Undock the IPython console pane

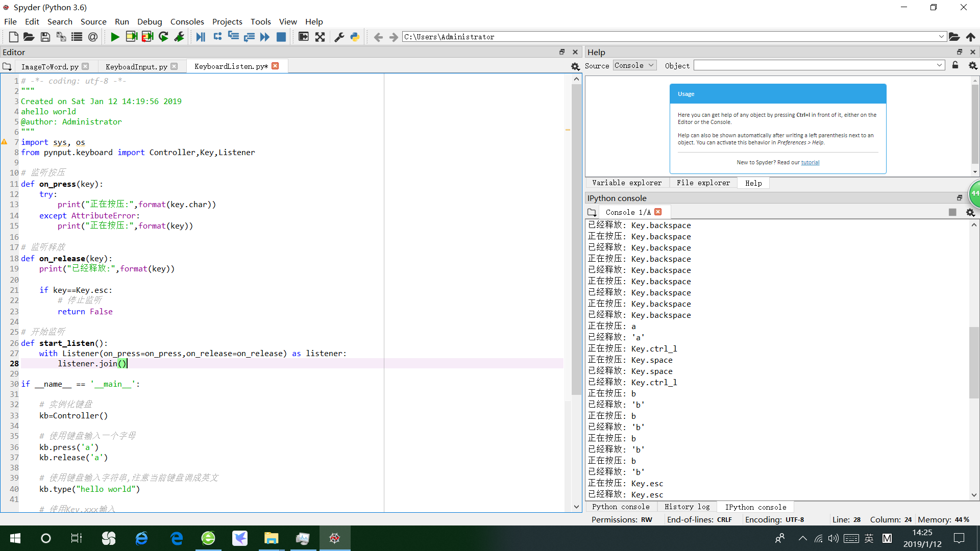pos(960,198)
